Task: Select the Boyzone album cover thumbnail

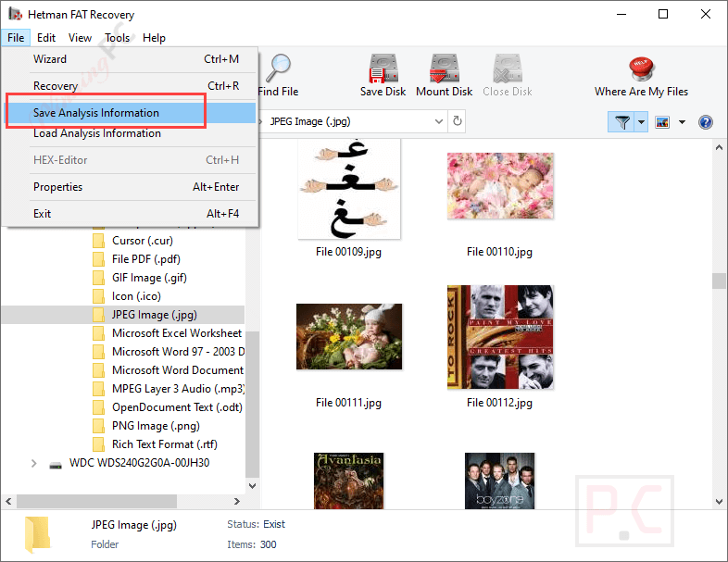Action: coord(499,481)
